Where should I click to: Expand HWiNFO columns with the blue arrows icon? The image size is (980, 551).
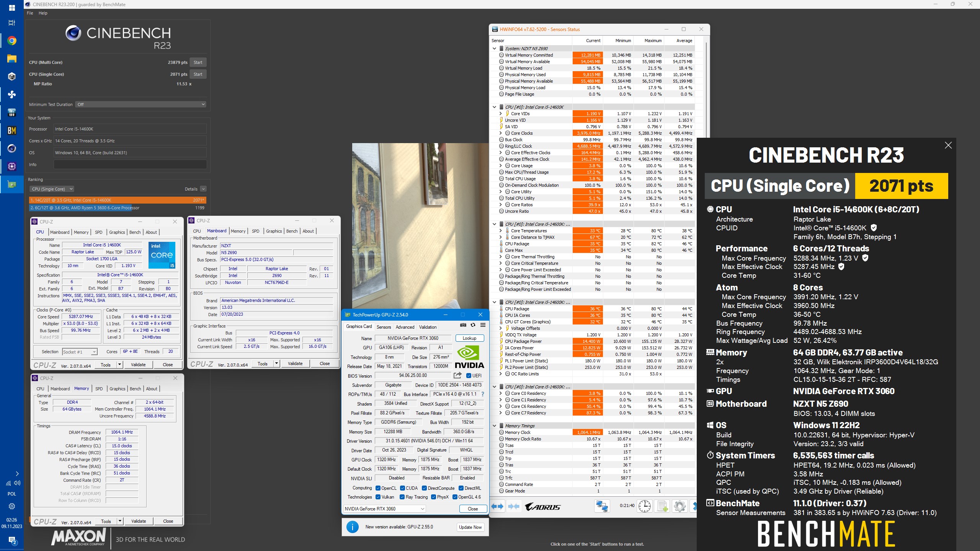497,506
